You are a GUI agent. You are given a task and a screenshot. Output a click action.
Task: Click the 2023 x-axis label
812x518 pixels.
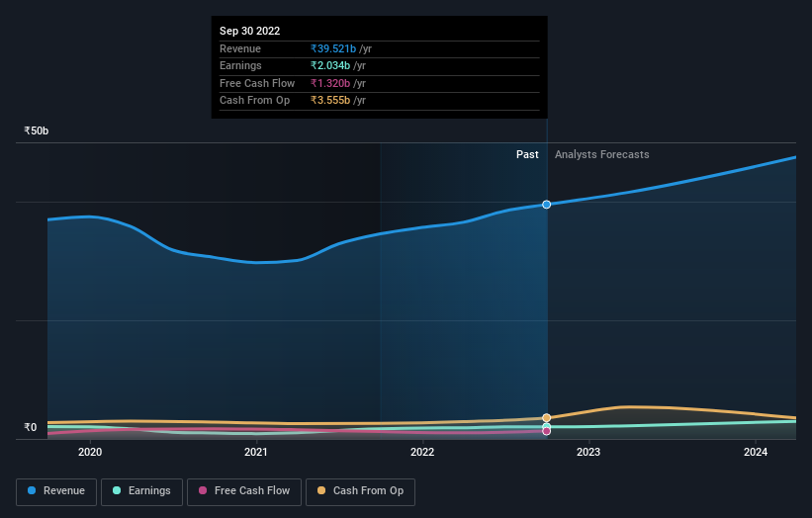pos(588,452)
